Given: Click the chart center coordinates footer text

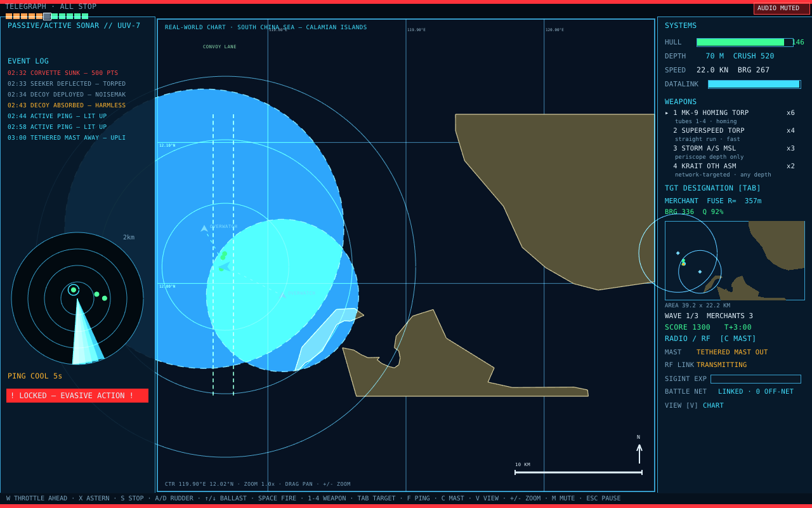Looking at the screenshot, I should (x=258, y=484).
